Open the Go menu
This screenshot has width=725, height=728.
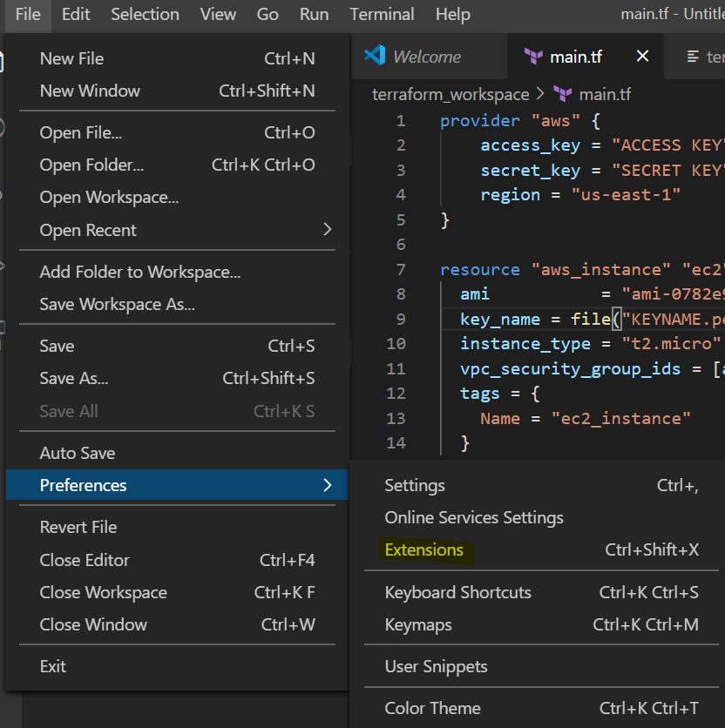click(268, 15)
